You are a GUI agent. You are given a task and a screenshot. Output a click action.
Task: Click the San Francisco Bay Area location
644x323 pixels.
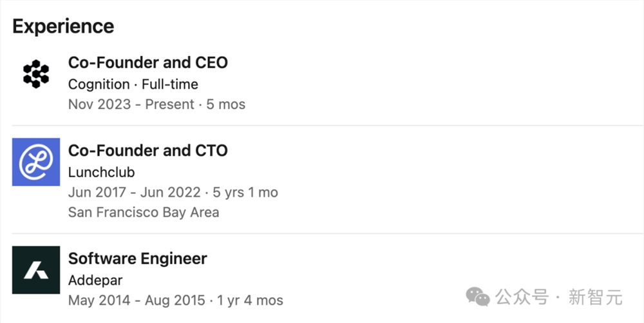(x=144, y=212)
